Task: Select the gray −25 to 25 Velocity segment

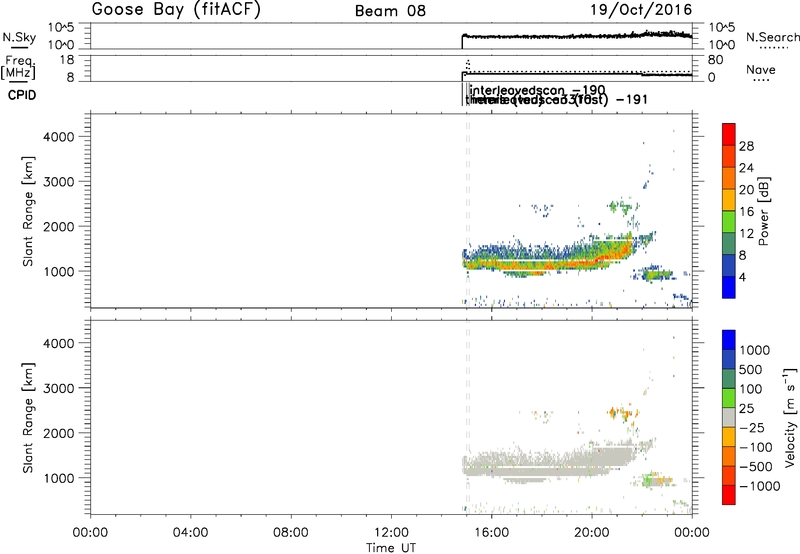Action: (729, 417)
